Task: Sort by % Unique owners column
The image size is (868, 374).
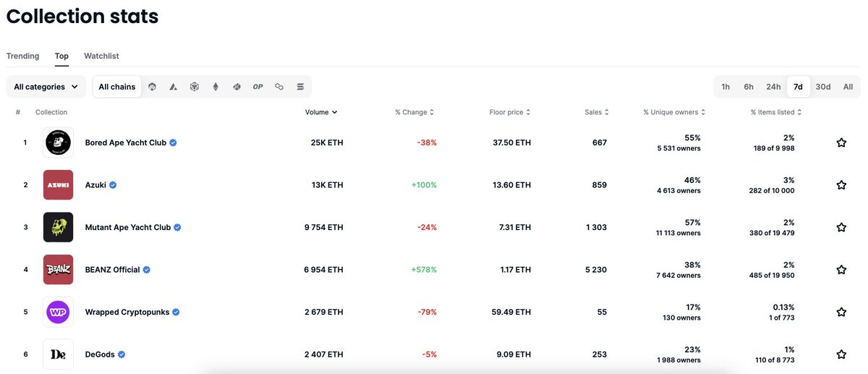Action: (674, 112)
